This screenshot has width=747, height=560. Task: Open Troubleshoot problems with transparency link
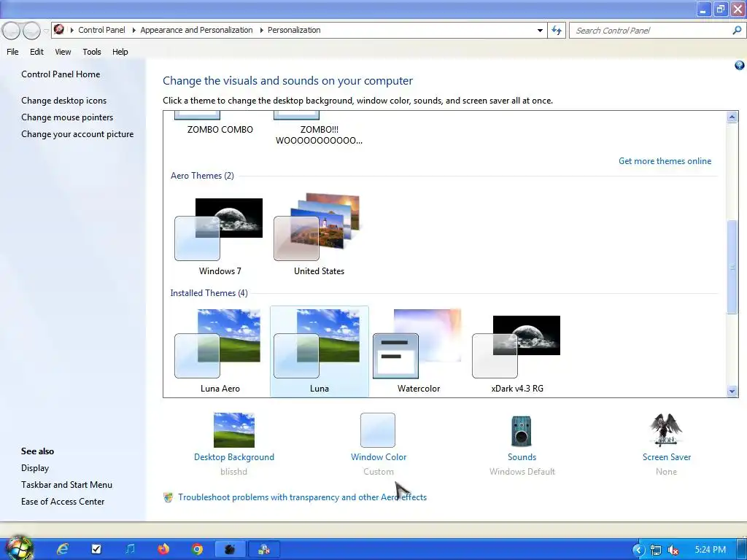(x=303, y=497)
